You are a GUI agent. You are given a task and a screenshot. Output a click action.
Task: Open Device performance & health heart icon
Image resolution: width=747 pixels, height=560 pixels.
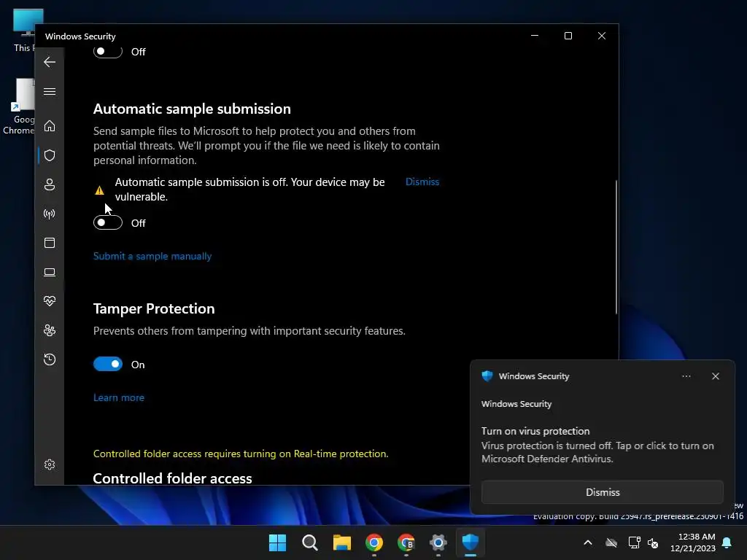click(50, 301)
